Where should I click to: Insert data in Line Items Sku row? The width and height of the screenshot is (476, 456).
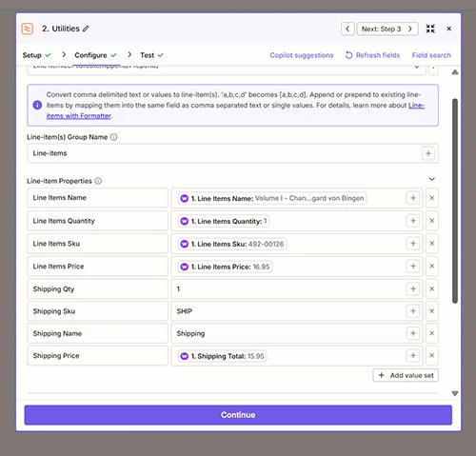413,244
